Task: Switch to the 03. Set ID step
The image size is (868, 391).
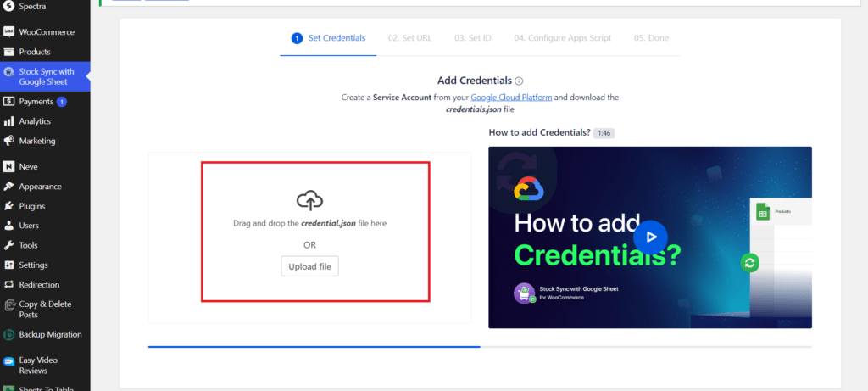Action: (473, 38)
